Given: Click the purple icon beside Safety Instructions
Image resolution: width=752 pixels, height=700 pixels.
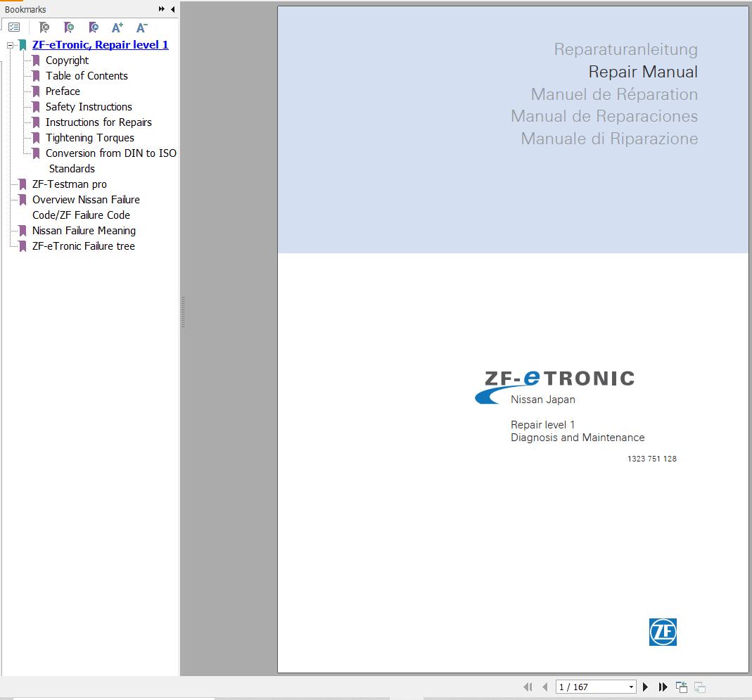Looking at the screenshot, I should (x=36, y=106).
